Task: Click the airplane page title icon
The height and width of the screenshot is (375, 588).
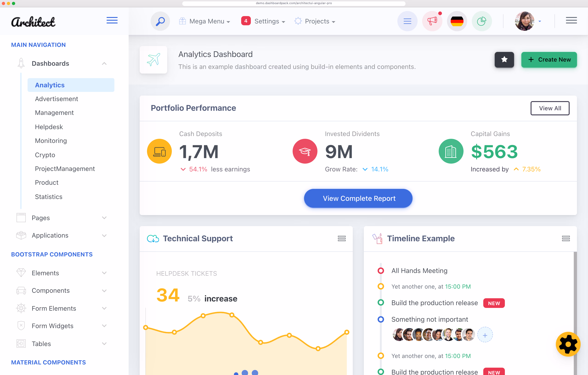Action: pos(153,60)
